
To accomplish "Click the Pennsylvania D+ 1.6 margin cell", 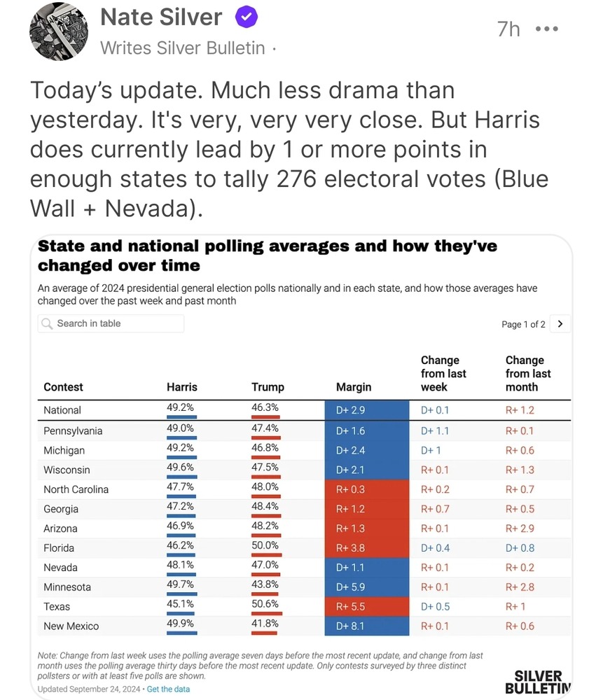I will 367,430.
